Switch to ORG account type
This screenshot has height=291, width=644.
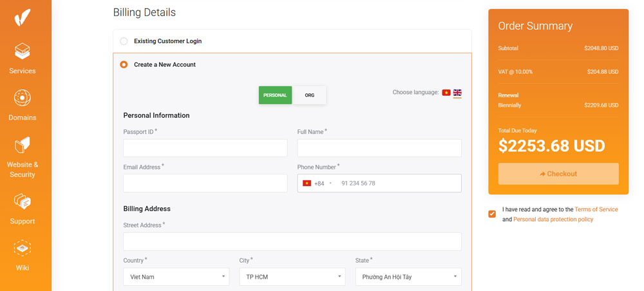pyautogui.click(x=309, y=95)
